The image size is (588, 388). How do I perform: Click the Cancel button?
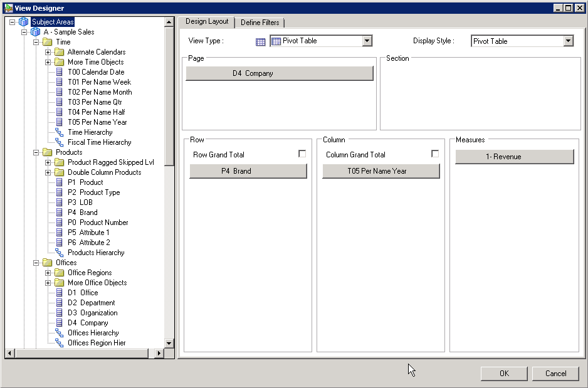555,373
